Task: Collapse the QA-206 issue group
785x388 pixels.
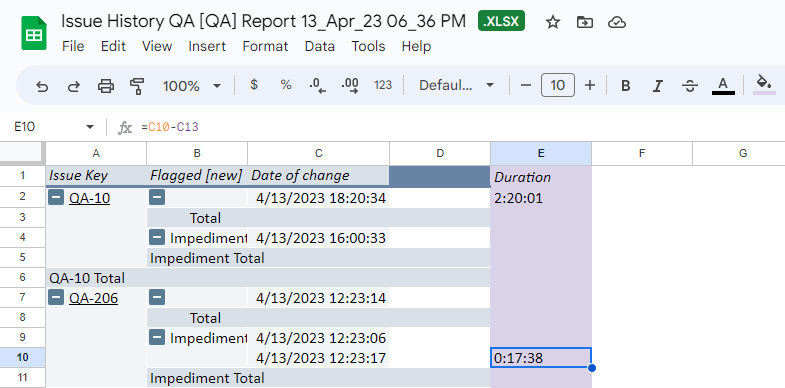Action: pyautogui.click(x=56, y=298)
